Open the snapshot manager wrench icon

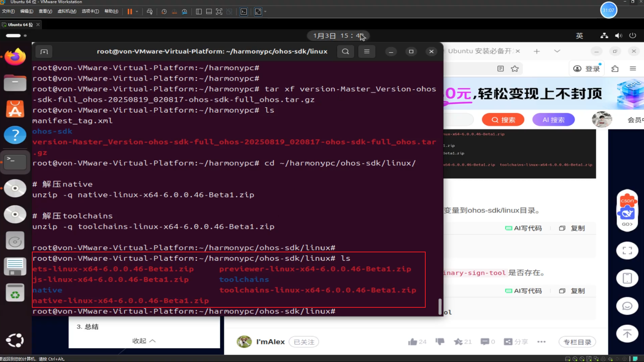coord(185,11)
